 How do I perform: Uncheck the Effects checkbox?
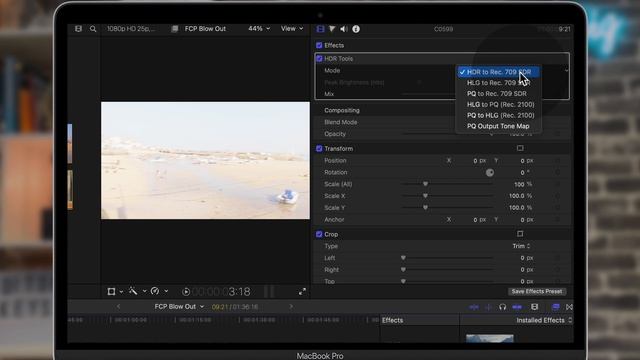[x=319, y=45]
